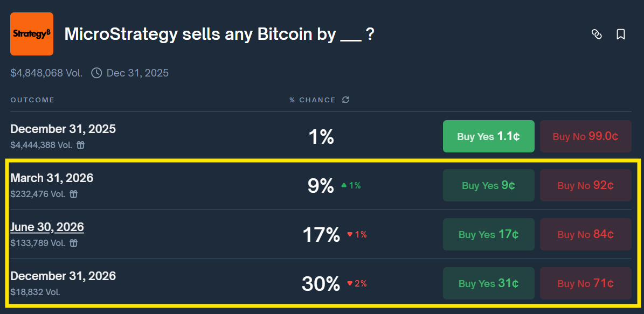The width and height of the screenshot is (644, 314).
Task: Buy Yes at 17¢ for June 30, 2026
Action: 488,234
